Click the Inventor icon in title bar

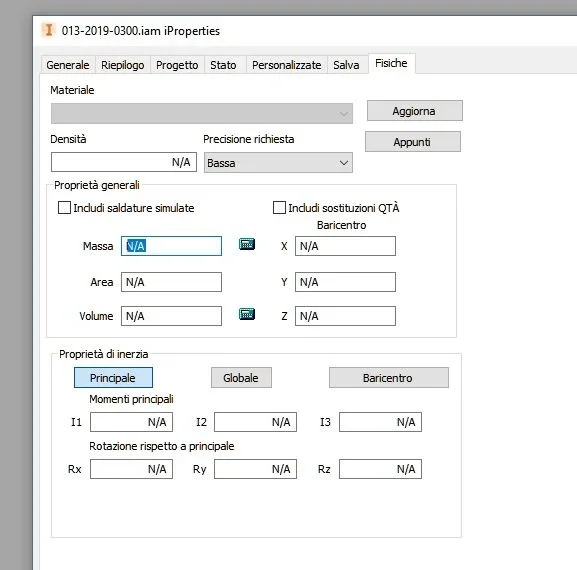49,30
